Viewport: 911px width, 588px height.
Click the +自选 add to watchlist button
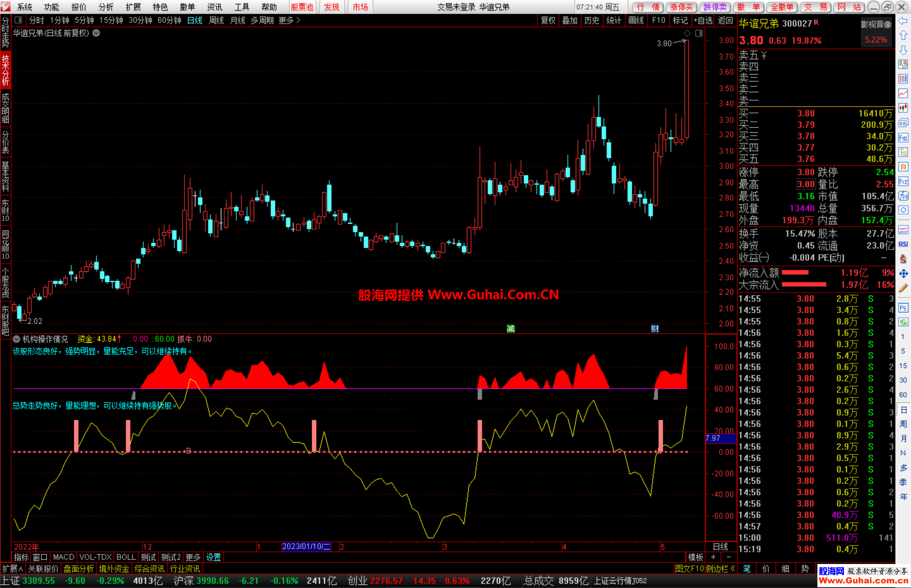click(703, 20)
